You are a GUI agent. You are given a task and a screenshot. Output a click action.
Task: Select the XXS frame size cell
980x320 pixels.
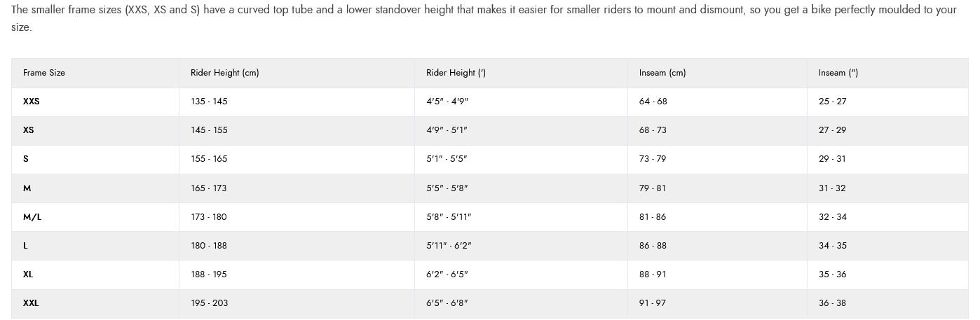[x=32, y=102]
